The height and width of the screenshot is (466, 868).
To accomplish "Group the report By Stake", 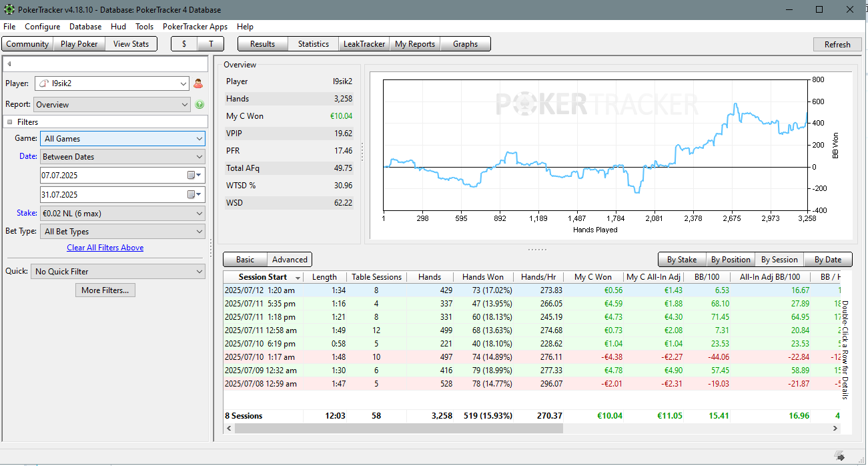I will (x=682, y=260).
